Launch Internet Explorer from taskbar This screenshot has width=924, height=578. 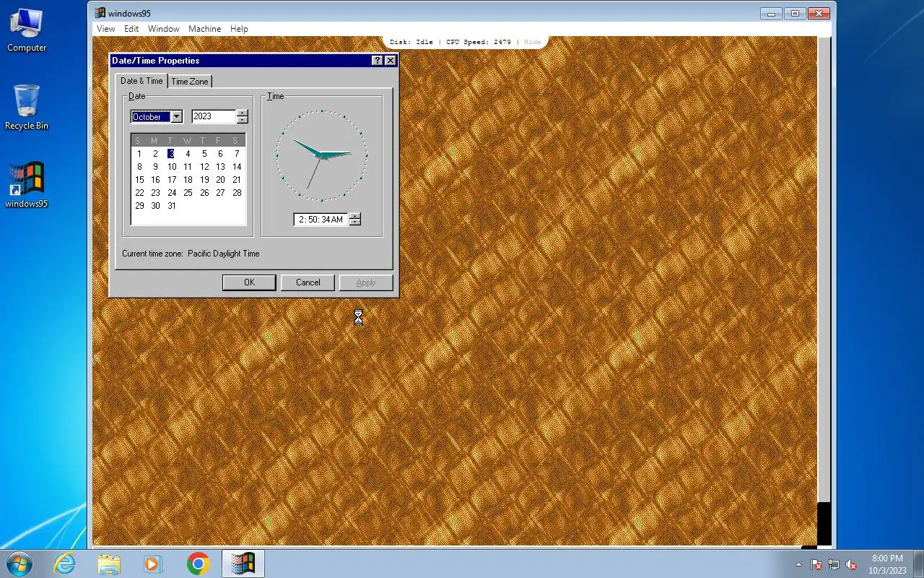(65, 564)
